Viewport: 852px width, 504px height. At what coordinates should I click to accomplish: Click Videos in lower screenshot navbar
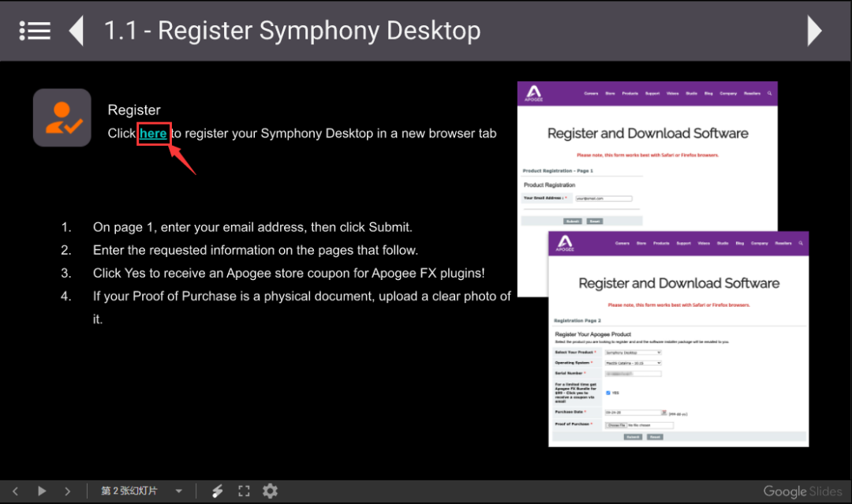[x=704, y=243]
